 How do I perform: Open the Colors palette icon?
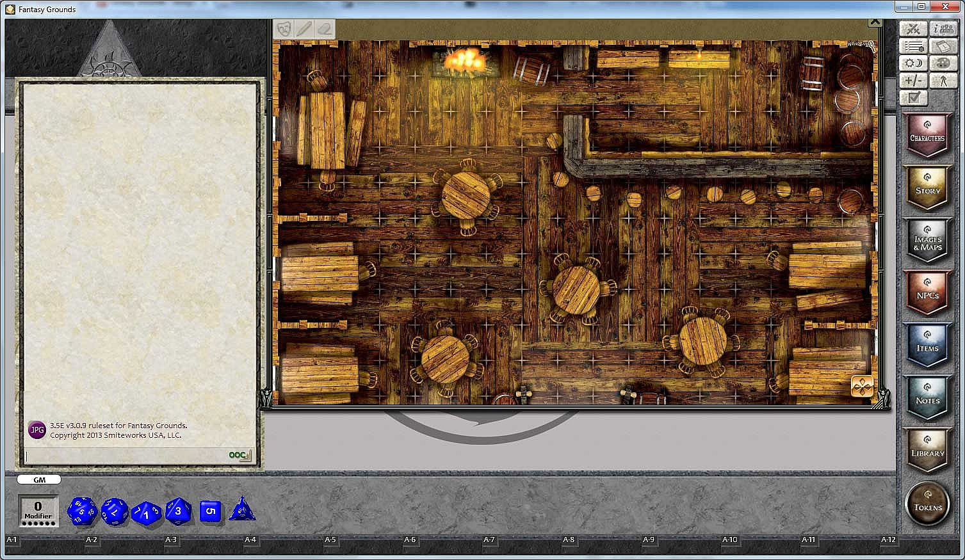943,64
